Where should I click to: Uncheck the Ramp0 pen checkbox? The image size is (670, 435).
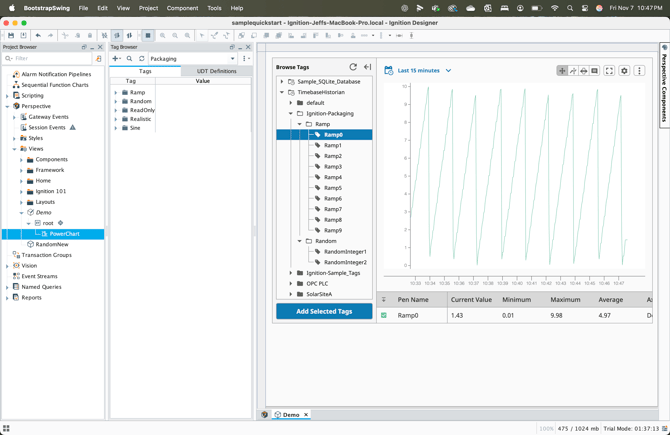pyautogui.click(x=384, y=315)
